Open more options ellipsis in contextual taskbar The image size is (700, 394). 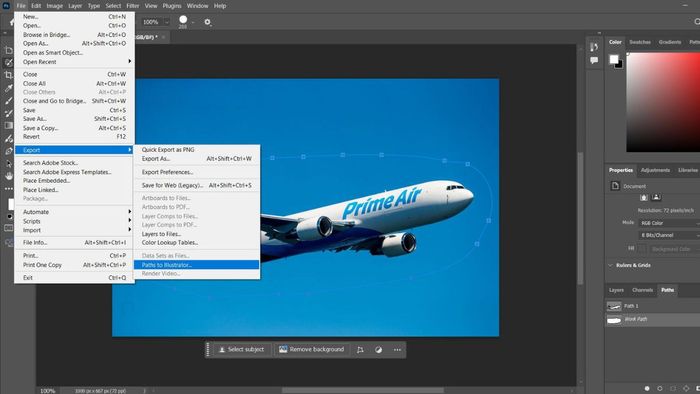click(x=397, y=350)
